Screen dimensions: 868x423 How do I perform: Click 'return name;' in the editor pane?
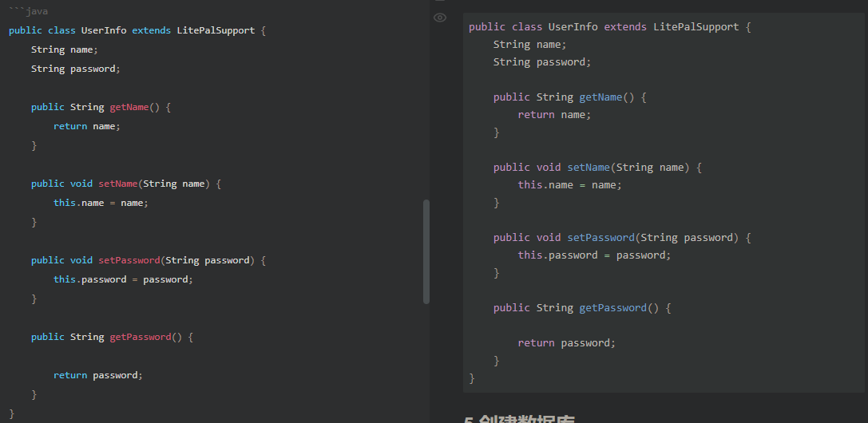tap(86, 126)
